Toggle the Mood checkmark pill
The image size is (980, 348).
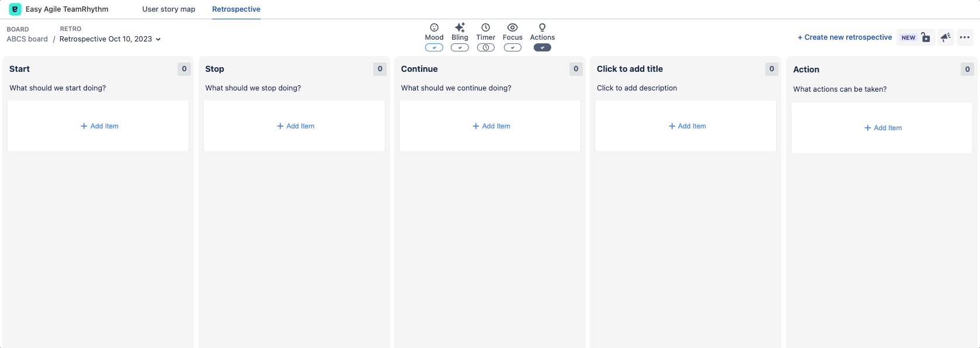[x=434, y=48]
